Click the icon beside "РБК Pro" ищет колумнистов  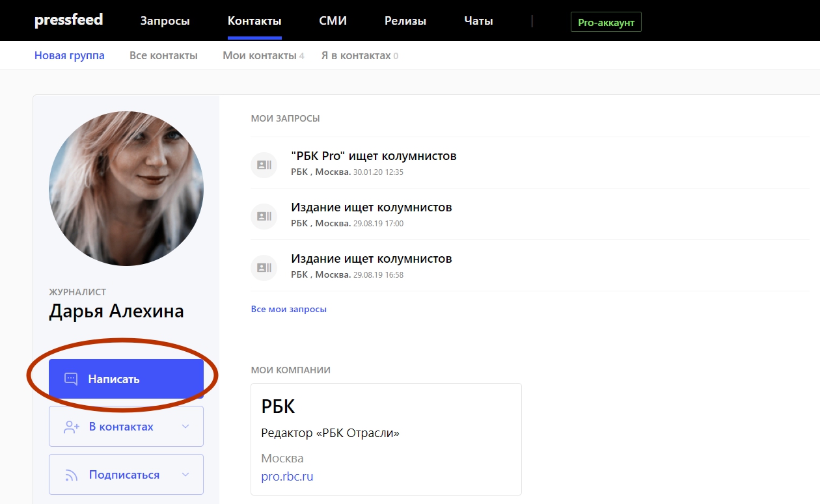(x=264, y=165)
